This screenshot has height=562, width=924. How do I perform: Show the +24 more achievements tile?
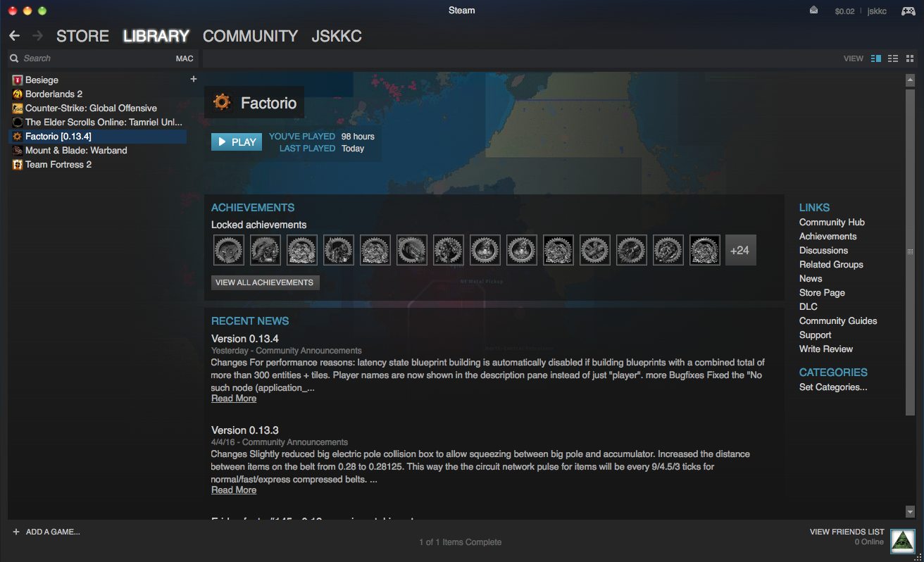point(741,250)
